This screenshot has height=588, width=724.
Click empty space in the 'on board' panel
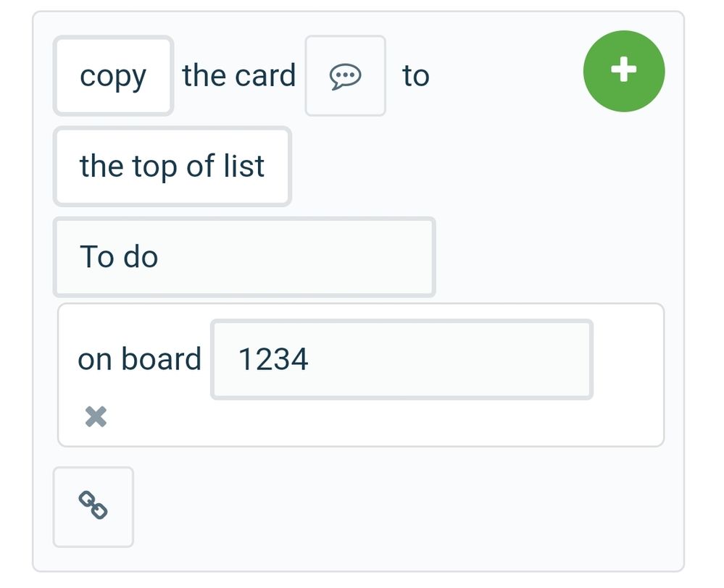pos(370,422)
